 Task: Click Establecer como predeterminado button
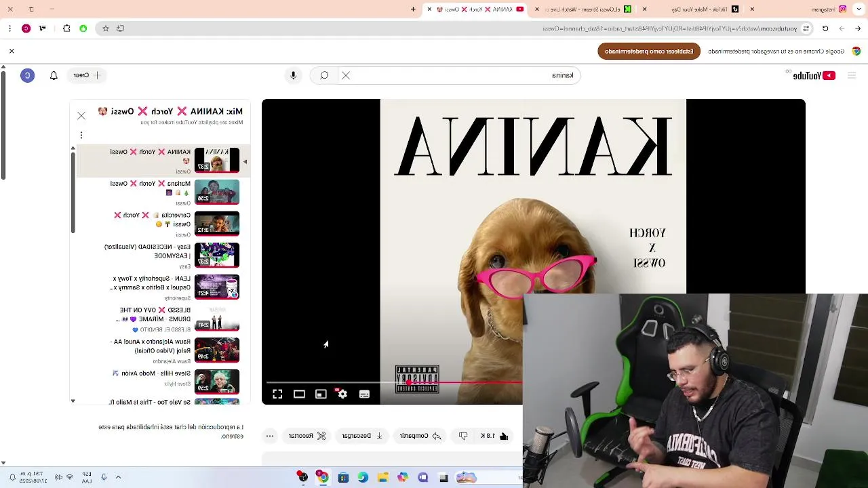click(649, 52)
